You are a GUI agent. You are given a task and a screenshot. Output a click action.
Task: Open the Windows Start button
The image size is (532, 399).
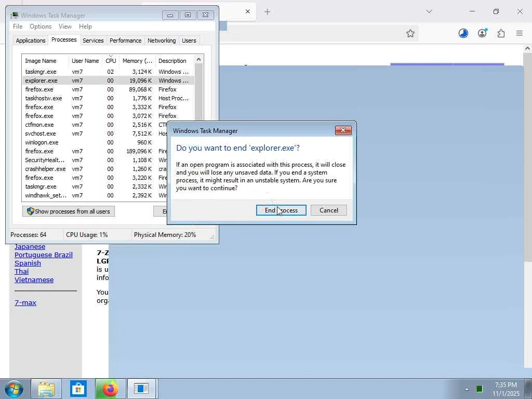14,389
